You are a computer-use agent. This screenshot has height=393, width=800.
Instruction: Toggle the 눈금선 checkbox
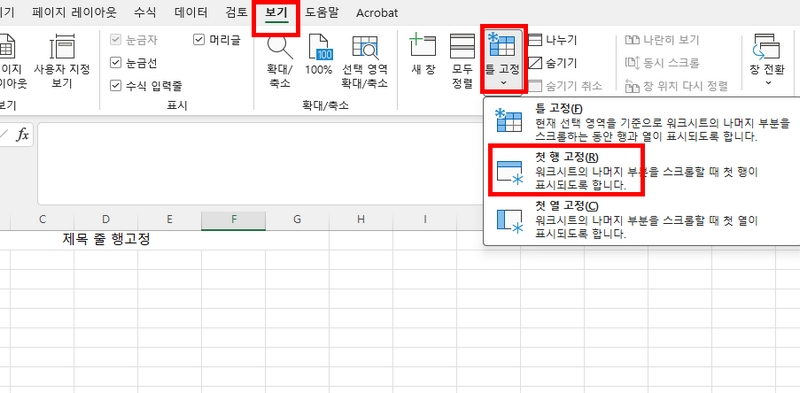pos(116,63)
